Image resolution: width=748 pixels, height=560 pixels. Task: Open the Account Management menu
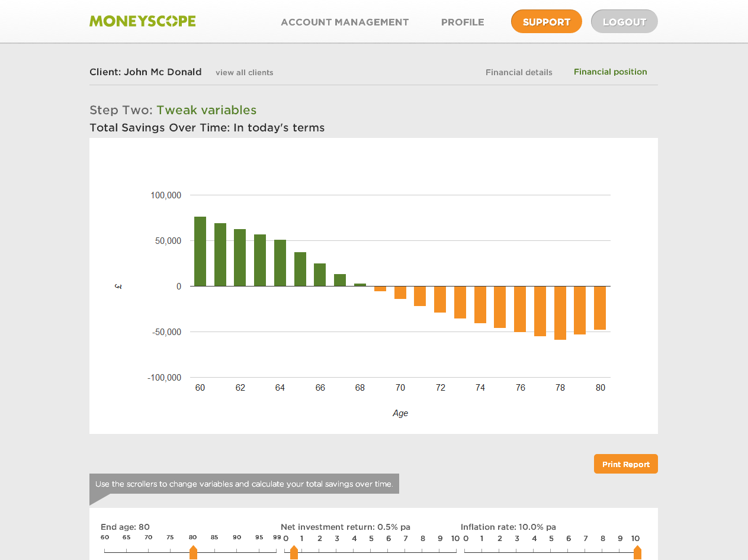tap(345, 22)
